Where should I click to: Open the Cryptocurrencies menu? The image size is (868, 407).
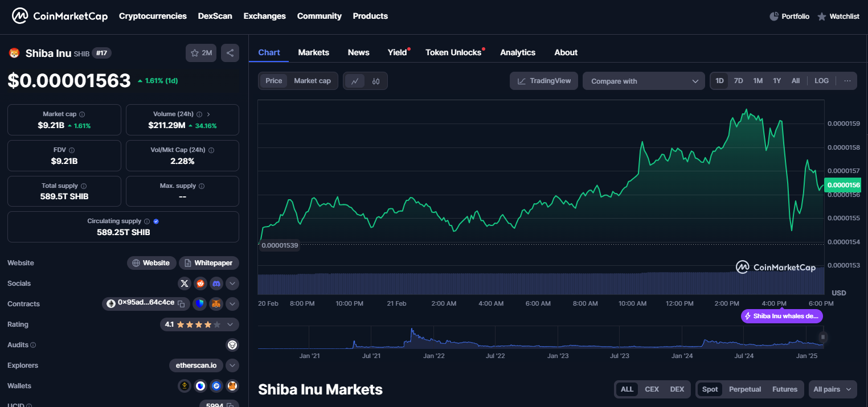(x=153, y=16)
